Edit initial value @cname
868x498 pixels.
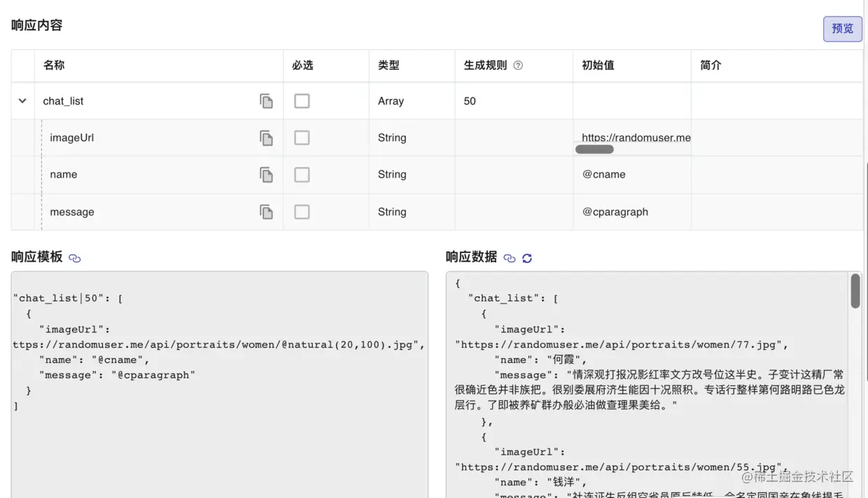pos(604,175)
